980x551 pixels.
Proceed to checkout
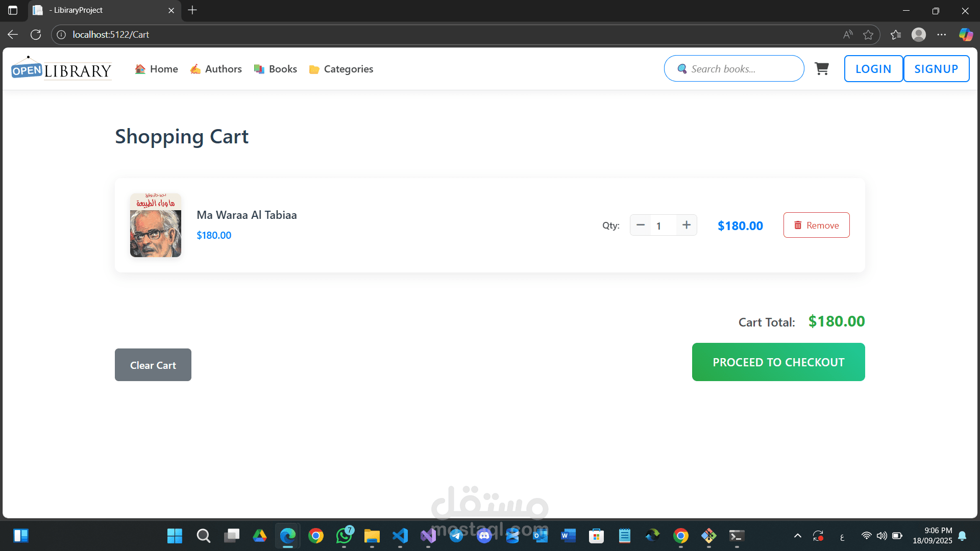[x=778, y=362]
